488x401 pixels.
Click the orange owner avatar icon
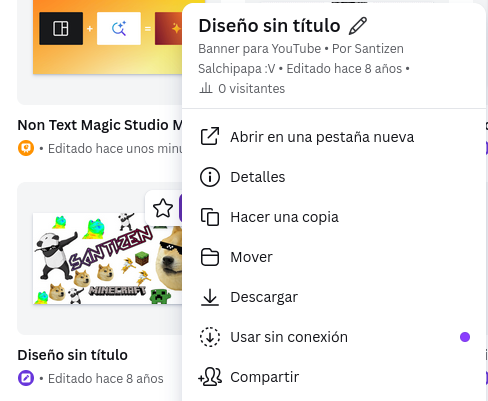click(26, 148)
